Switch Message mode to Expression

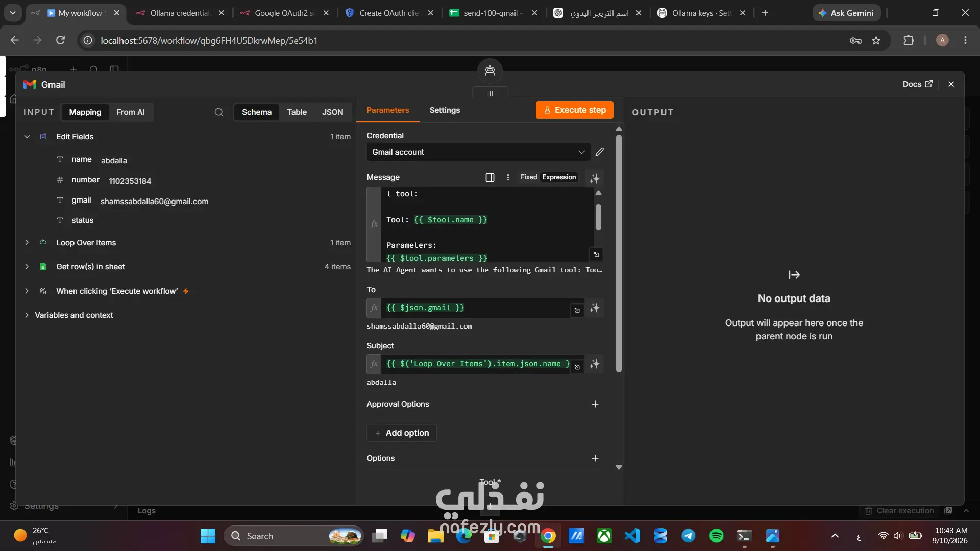[559, 177]
